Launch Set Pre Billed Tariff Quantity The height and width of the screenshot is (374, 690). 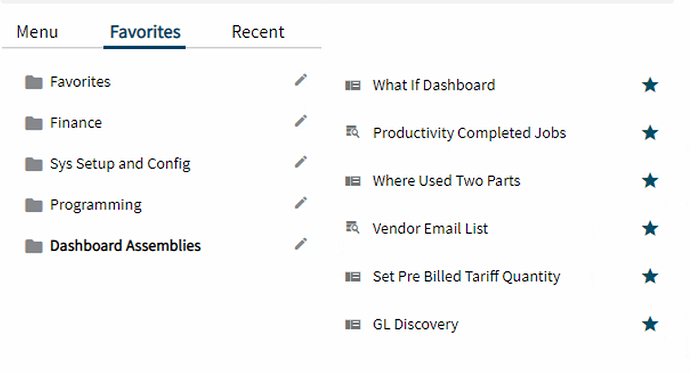[466, 276]
